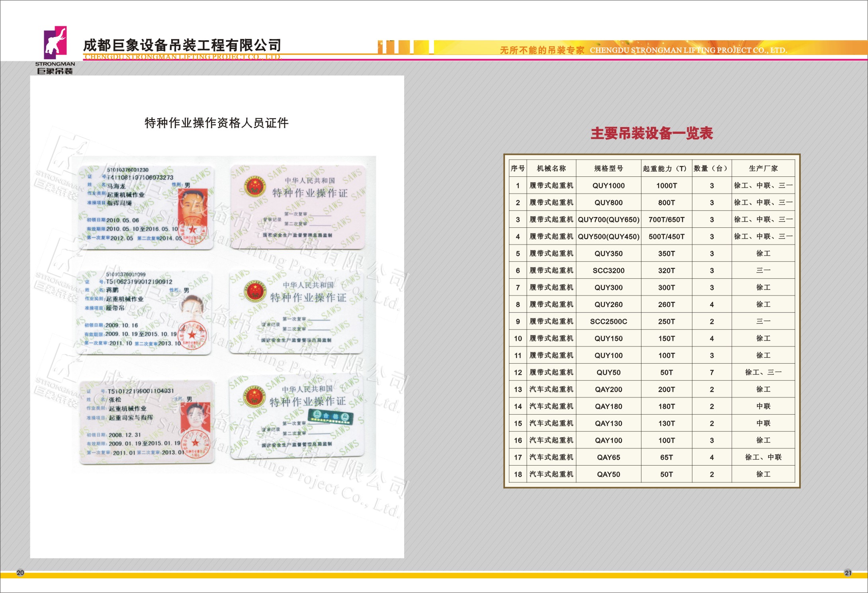Click the national emblem on middle certificate
The image size is (868, 593).
click(255, 292)
